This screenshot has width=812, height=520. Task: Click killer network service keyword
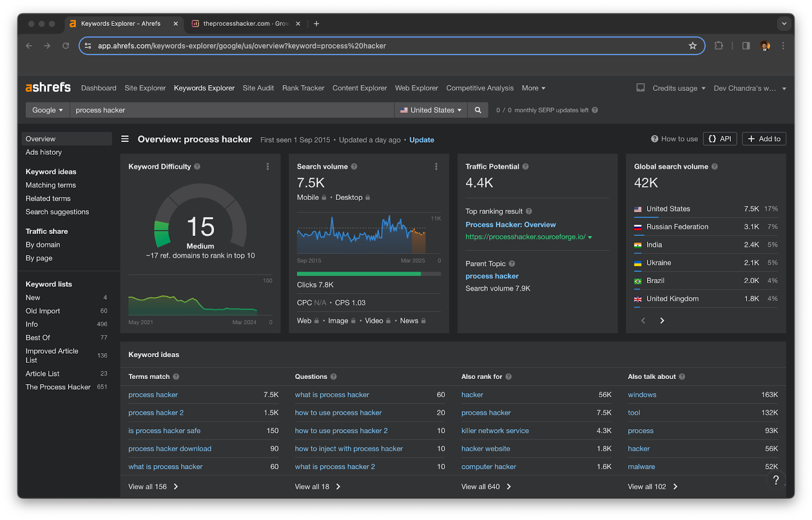coord(495,431)
